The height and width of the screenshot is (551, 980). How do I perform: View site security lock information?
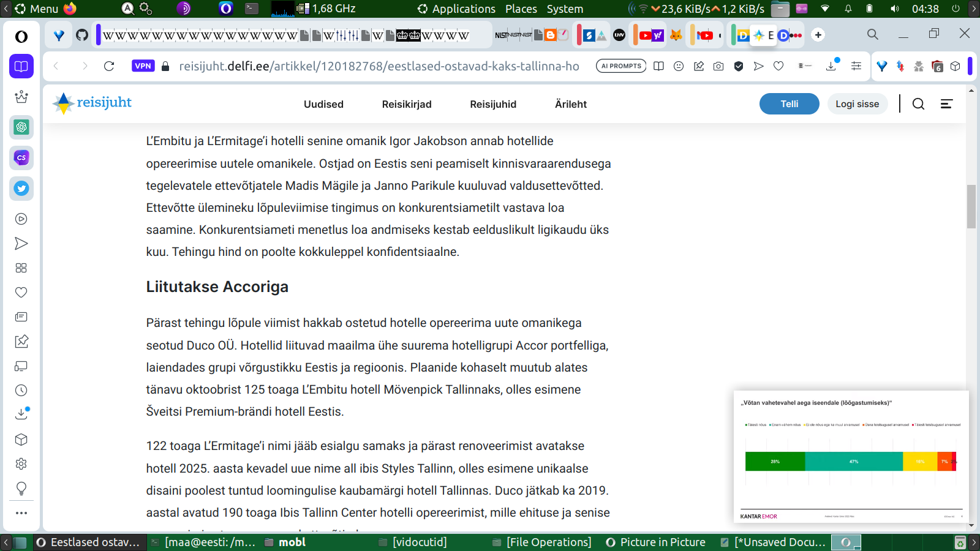165,66
